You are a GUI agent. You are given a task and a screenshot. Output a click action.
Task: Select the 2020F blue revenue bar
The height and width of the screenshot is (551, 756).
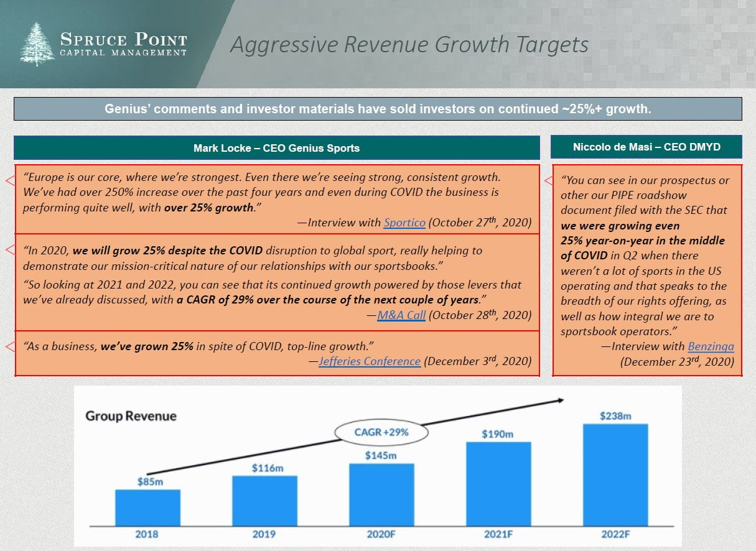(381, 494)
